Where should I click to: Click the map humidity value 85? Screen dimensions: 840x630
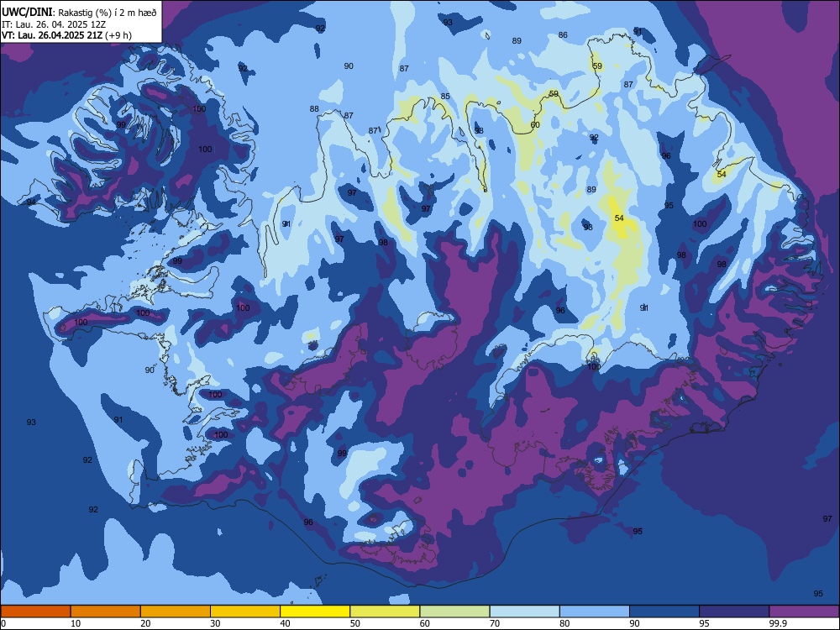[x=445, y=97]
